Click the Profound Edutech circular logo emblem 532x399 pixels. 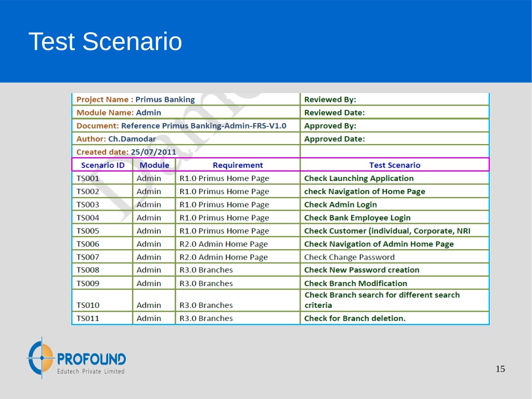click(42, 357)
